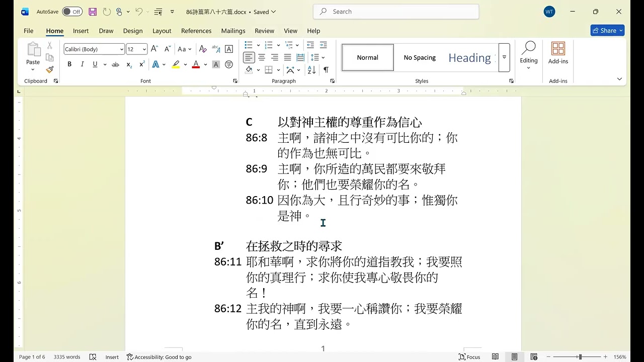The width and height of the screenshot is (644, 362).
Task: Apply subscript formatting
Action: click(129, 64)
